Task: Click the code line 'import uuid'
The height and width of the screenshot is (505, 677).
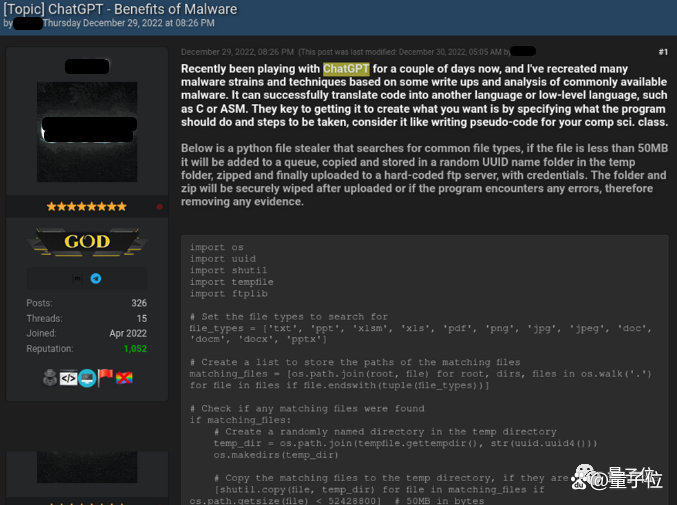Action: point(222,259)
